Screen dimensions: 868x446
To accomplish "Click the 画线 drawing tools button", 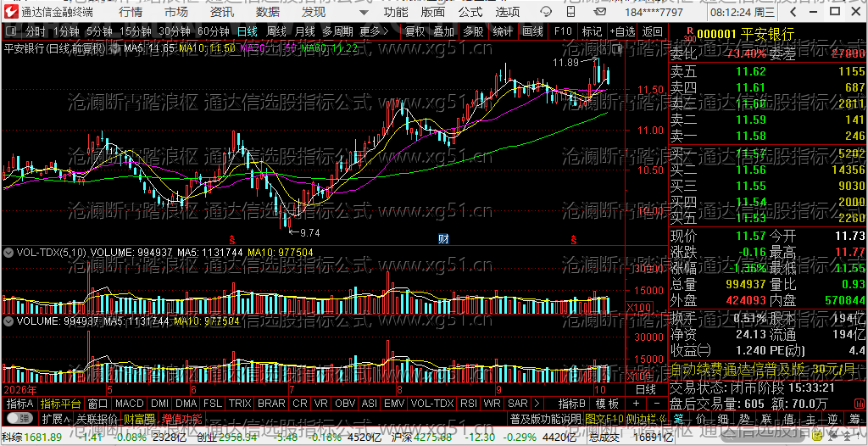I will [x=532, y=31].
